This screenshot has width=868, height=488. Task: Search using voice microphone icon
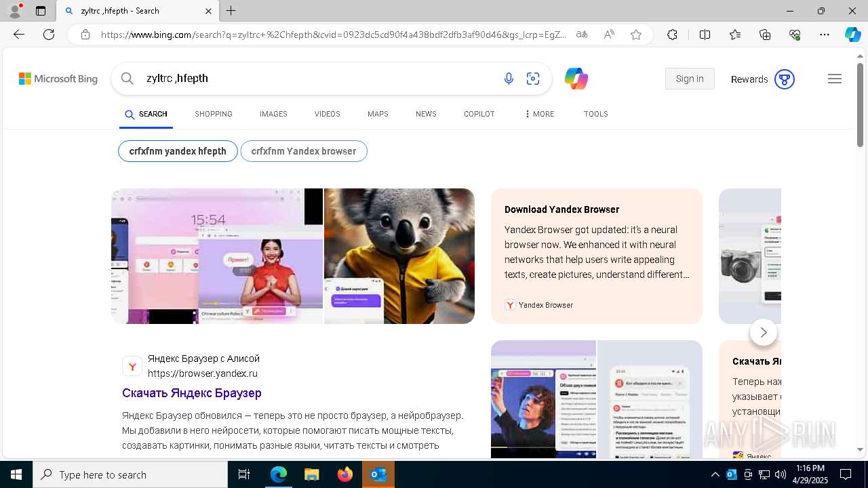(509, 79)
